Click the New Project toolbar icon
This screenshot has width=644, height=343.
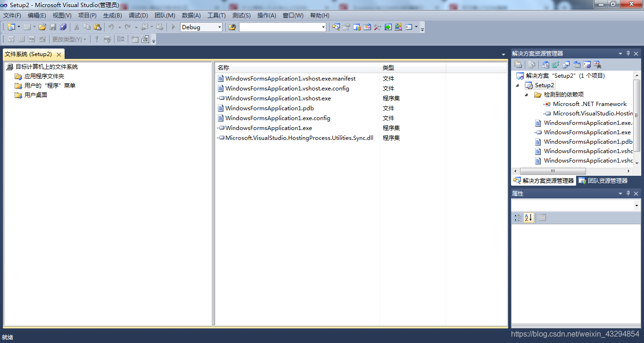click(11, 27)
